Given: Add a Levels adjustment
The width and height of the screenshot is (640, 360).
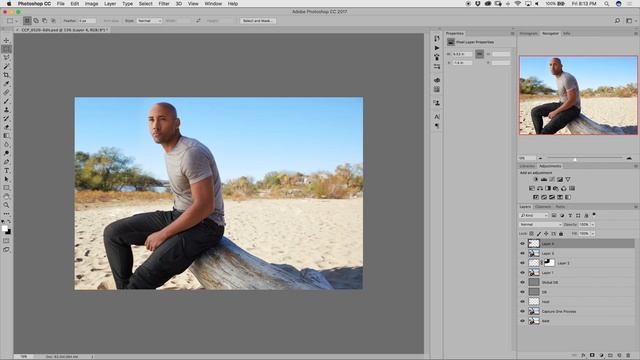Looking at the screenshot, I should click(x=544, y=179).
